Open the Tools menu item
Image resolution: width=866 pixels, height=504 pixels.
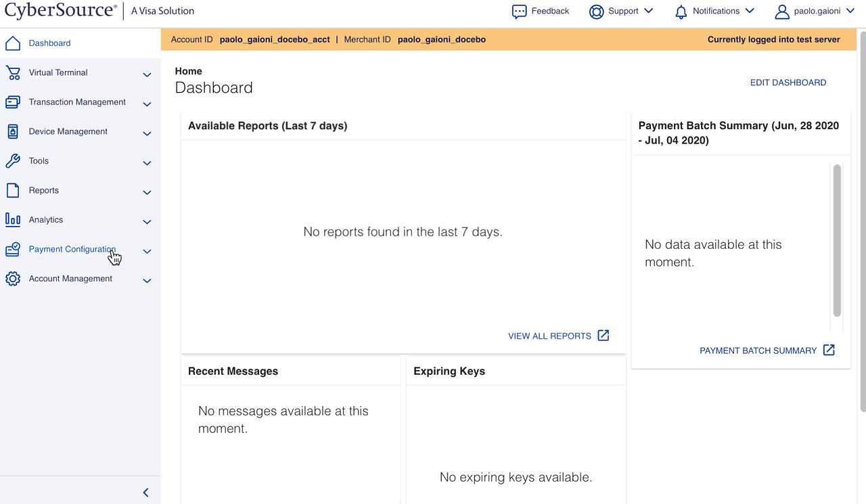point(39,161)
